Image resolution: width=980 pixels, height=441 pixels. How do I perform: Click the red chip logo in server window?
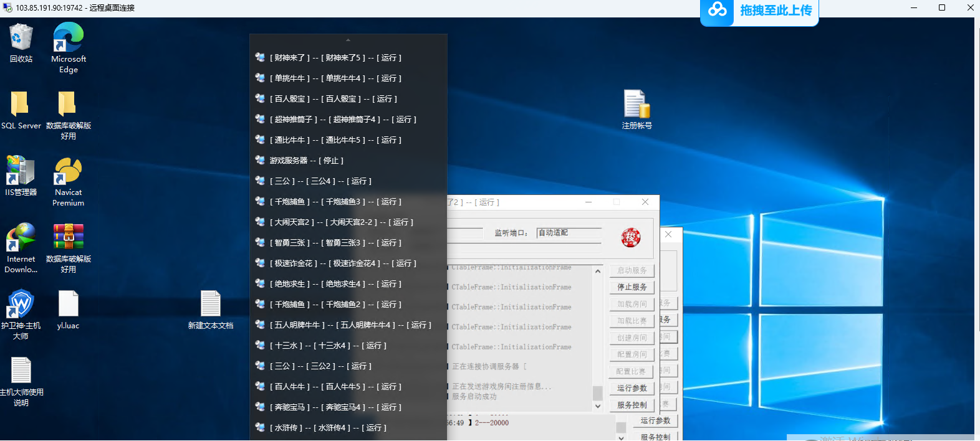click(x=631, y=237)
